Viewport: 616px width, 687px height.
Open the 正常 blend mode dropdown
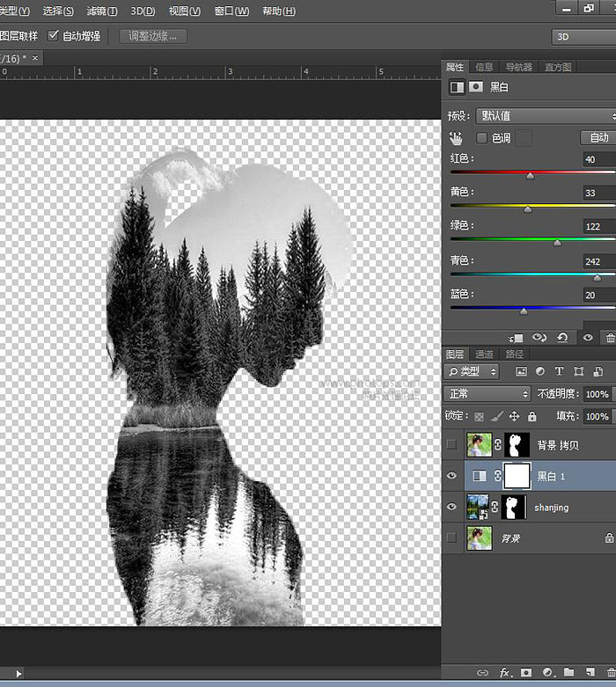click(x=488, y=394)
